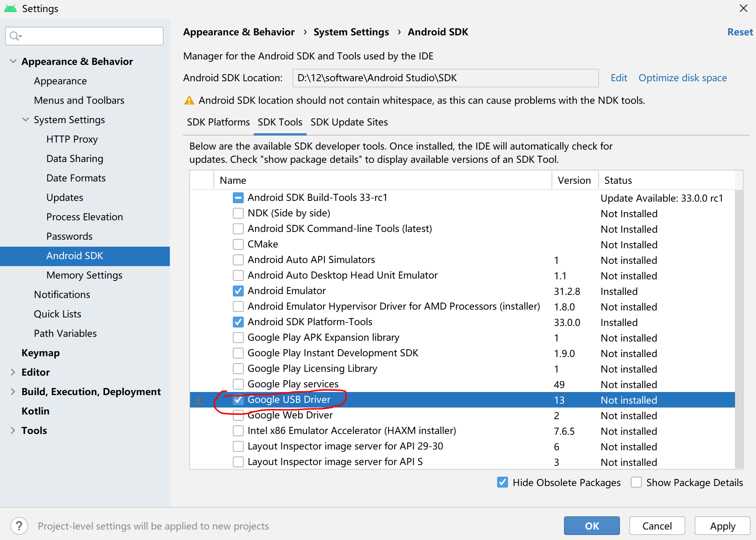The width and height of the screenshot is (756, 540).
Task: Click the warning triangle icon
Action: click(189, 100)
